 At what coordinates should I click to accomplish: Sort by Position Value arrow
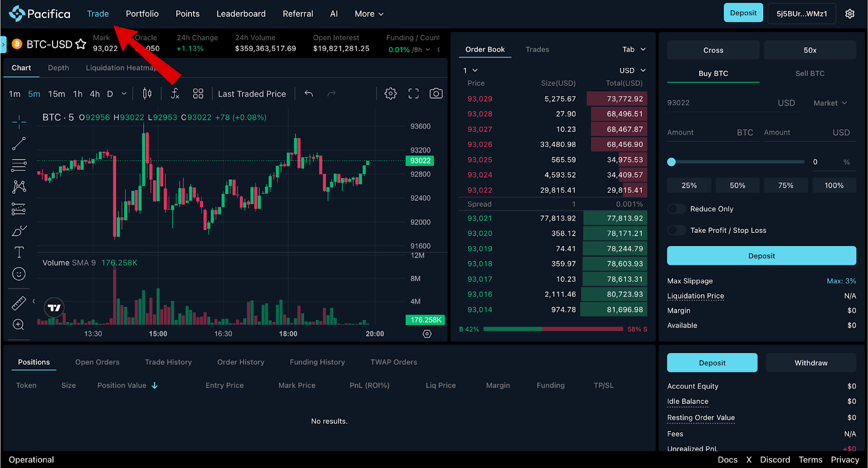(x=155, y=385)
